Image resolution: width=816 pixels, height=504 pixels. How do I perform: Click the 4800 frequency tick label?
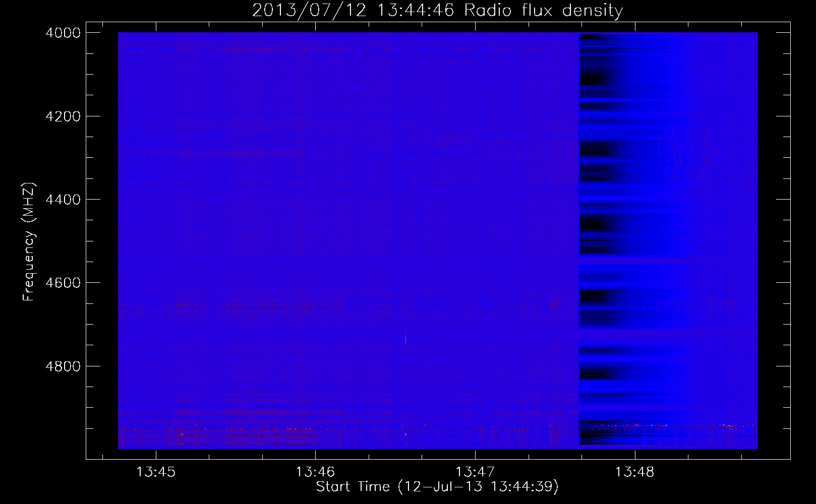[63, 366]
